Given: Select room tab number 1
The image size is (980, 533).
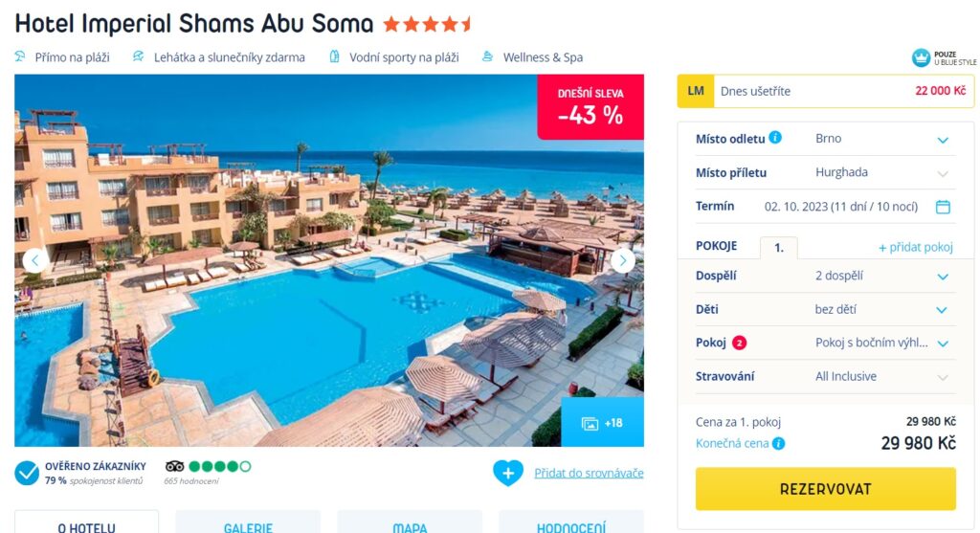Looking at the screenshot, I should pyautogui.click(x=779, y=248).
